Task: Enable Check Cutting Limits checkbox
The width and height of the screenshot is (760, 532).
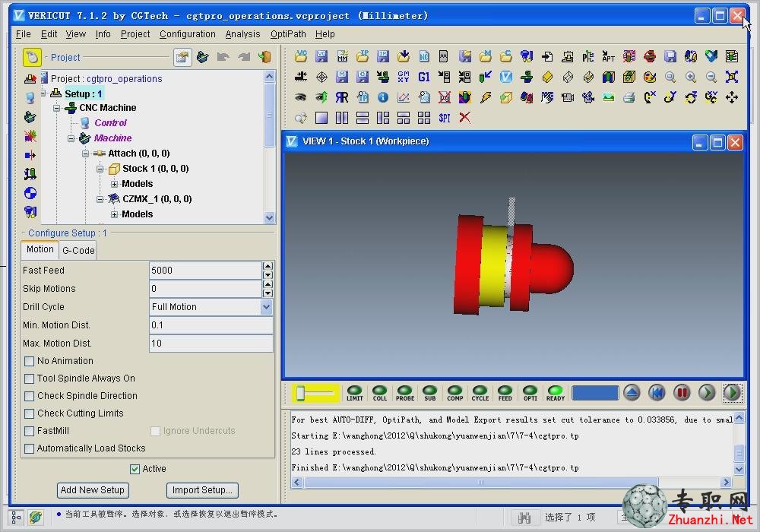Action: pyautogui.click(x=29, y=413)
